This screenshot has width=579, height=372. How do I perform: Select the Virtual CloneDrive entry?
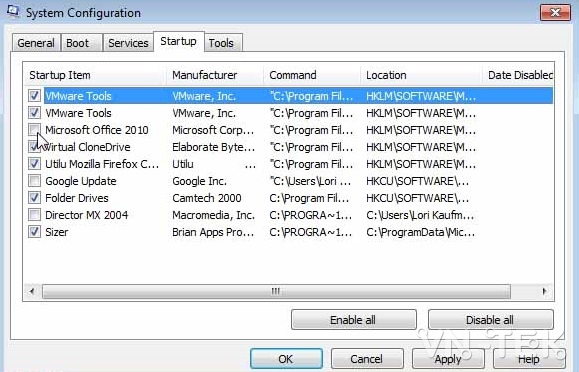pyautogui.click(x=88, y=147)
